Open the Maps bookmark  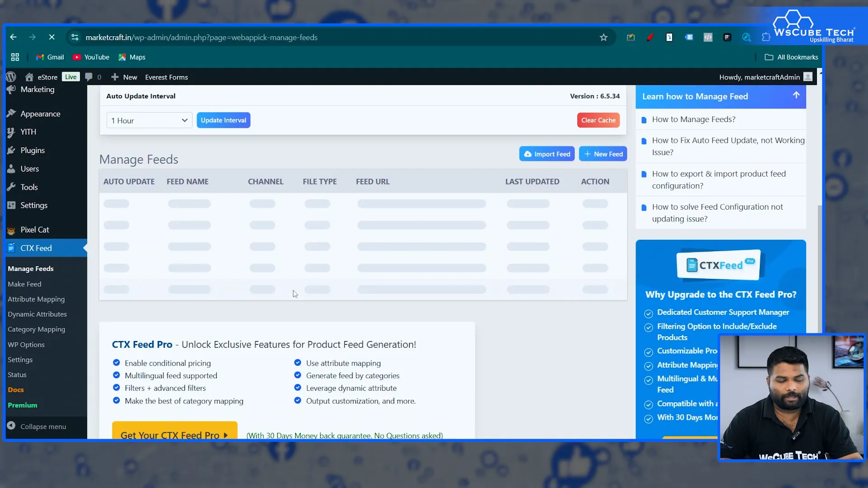132,57
